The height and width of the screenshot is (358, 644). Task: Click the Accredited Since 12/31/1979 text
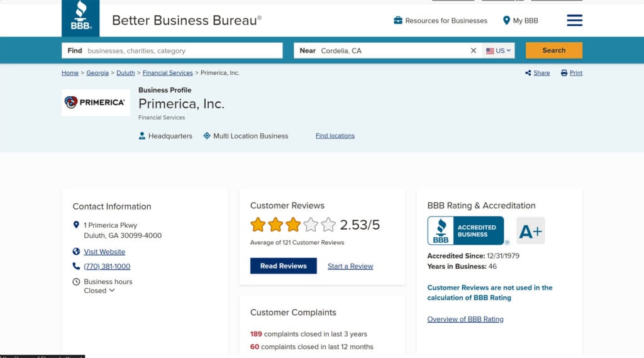pos(473,255)
